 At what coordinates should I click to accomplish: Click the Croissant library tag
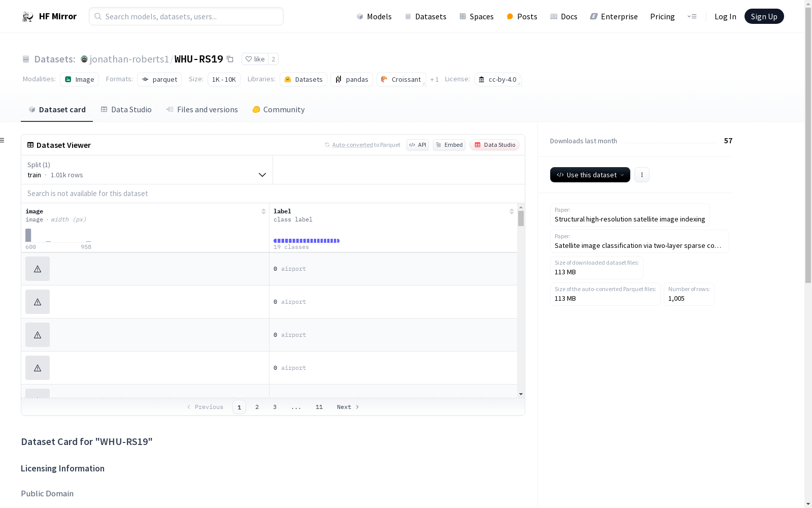click(401, 79)
